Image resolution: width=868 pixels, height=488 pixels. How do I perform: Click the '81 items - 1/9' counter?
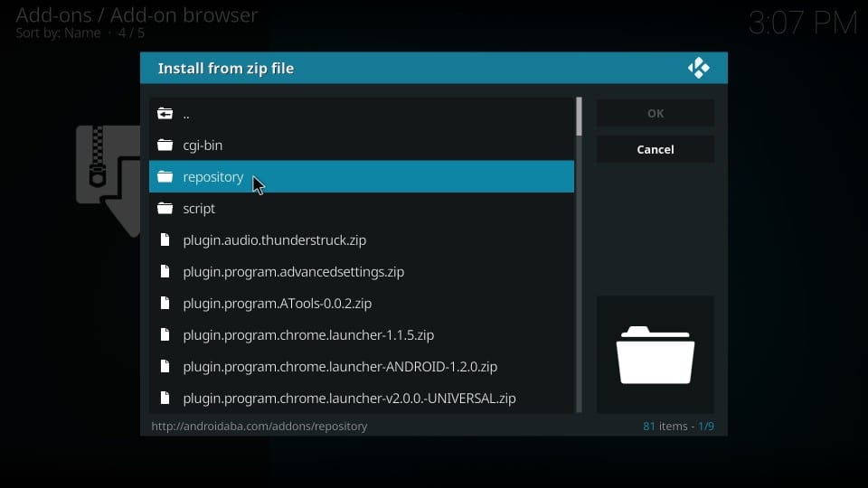[678, 426]
